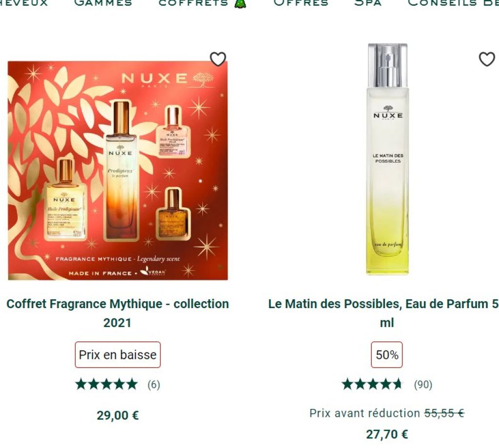
Task: Open the Offres menu
Action: (301, 3)
